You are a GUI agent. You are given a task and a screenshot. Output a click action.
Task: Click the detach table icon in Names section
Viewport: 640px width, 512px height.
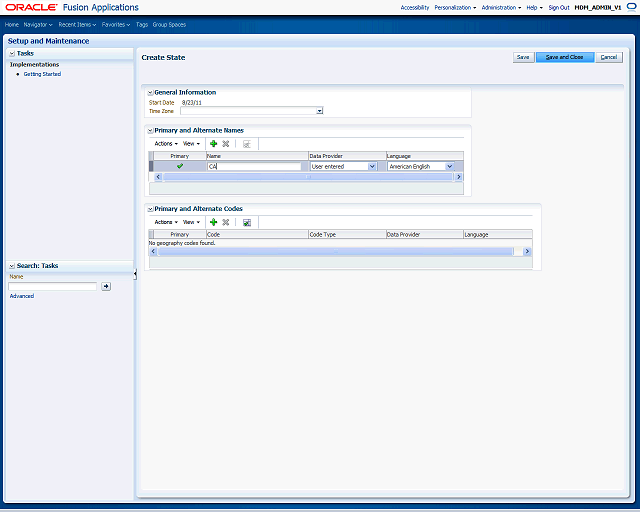(247, 144)
